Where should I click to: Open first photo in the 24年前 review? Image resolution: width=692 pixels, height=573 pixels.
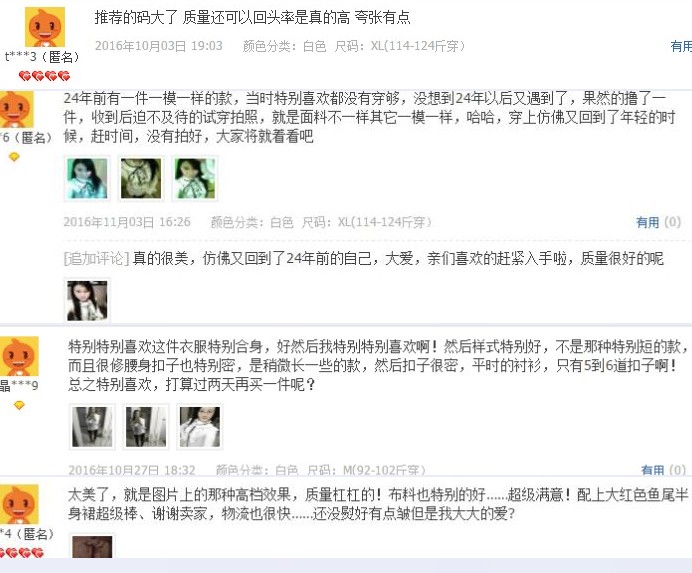coord(87,178)
